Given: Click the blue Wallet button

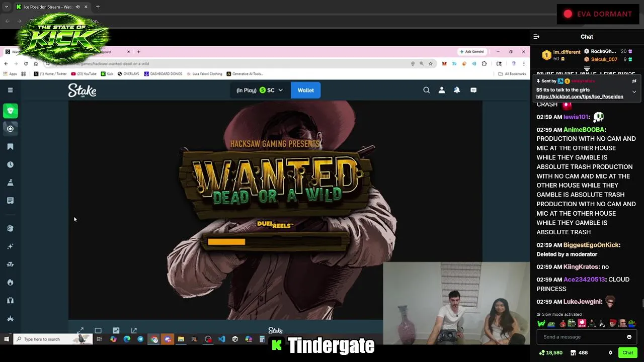Looking at the screenshot, I should [305, 90].
